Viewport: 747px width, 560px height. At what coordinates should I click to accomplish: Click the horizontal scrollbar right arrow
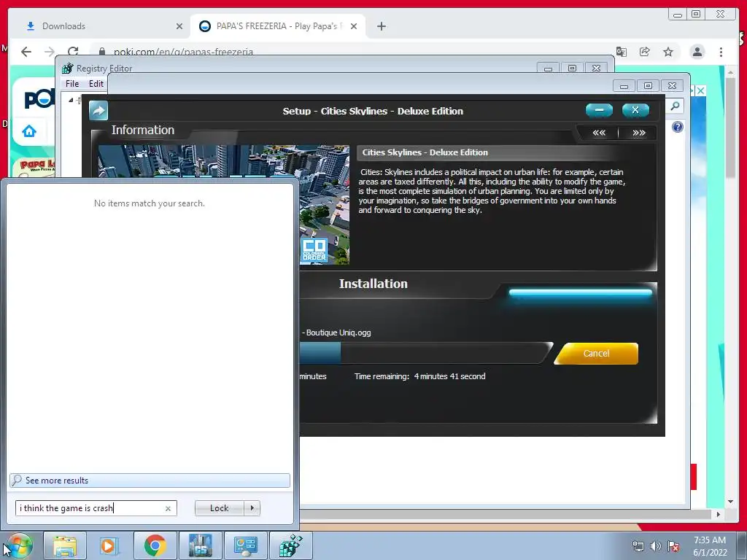pyautogui.click(x=719, y=514)
